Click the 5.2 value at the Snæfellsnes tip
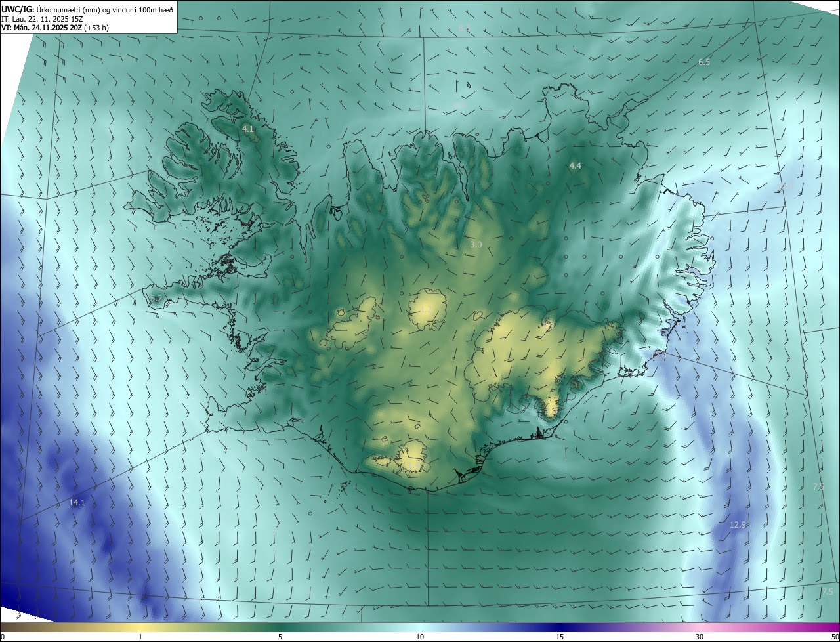840x642 pixels. click(x=156, y=299)
